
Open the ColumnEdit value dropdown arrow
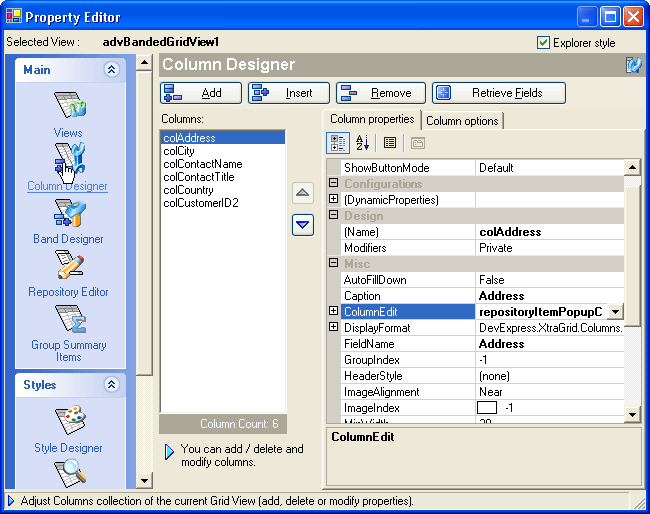616,312
